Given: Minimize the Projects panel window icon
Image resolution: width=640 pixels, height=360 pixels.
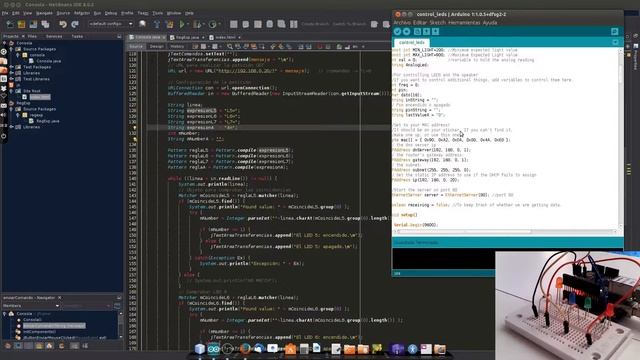Looking at the screenshot, I should [x=119, y=36].
